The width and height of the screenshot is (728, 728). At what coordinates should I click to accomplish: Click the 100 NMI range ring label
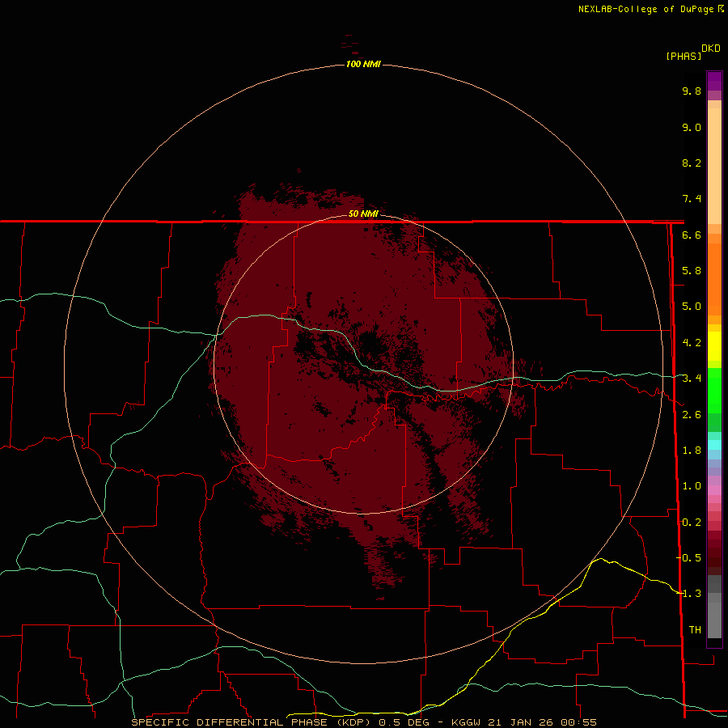coord(363,64)
